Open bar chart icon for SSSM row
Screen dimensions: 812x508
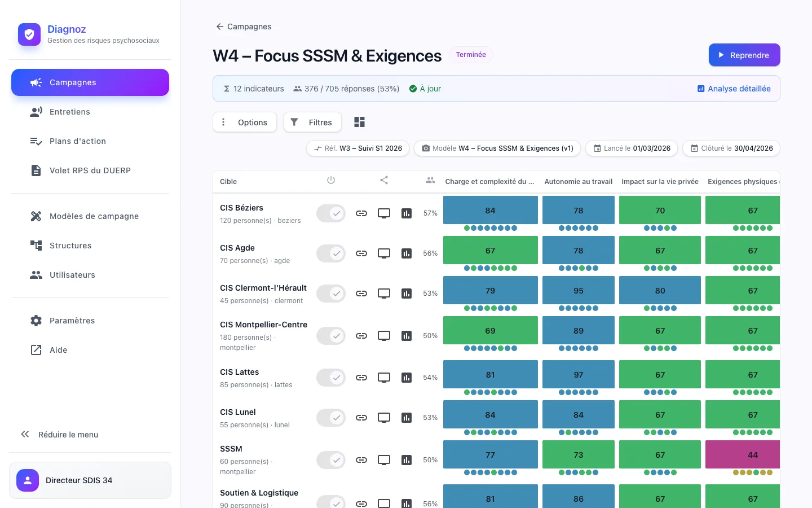(x=407, y=460)
